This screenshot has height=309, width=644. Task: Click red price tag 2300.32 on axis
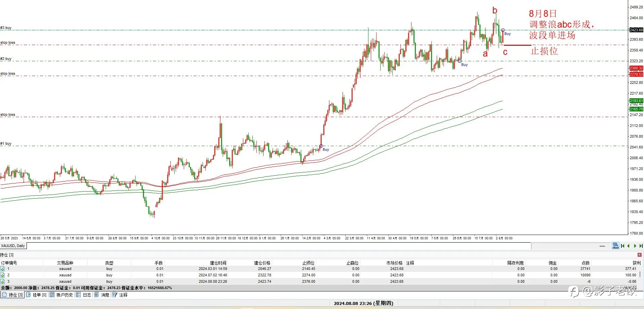coord(636,68)
